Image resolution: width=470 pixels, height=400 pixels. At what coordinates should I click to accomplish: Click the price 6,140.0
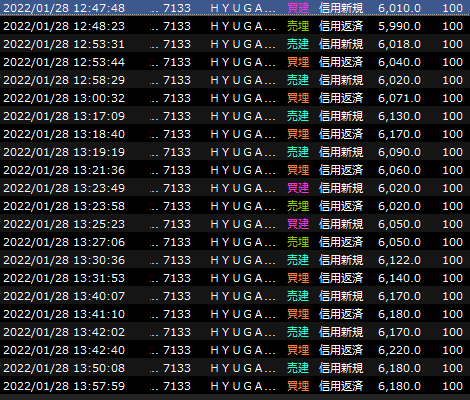click(399, 278)
